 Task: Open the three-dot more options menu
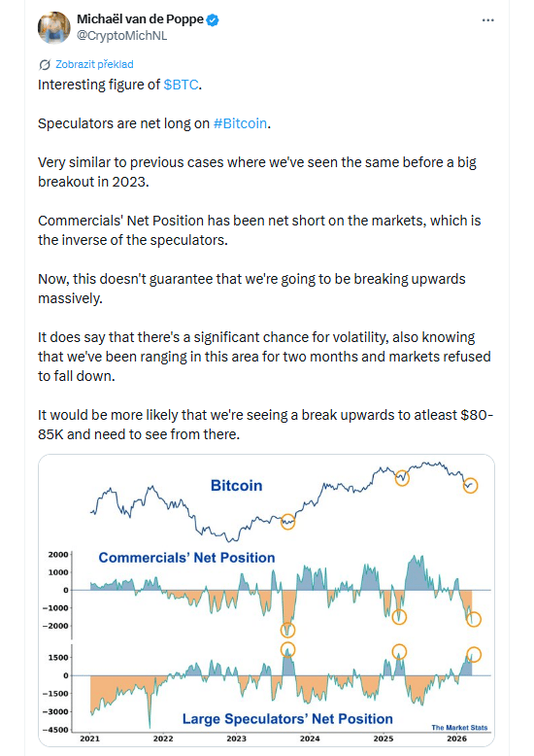coord(487,20)
